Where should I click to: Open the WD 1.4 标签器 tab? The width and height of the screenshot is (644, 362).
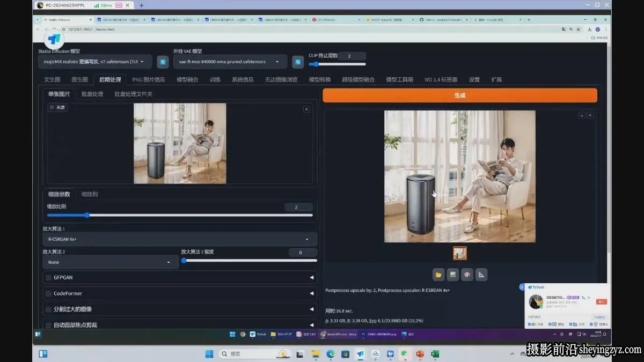441,79
